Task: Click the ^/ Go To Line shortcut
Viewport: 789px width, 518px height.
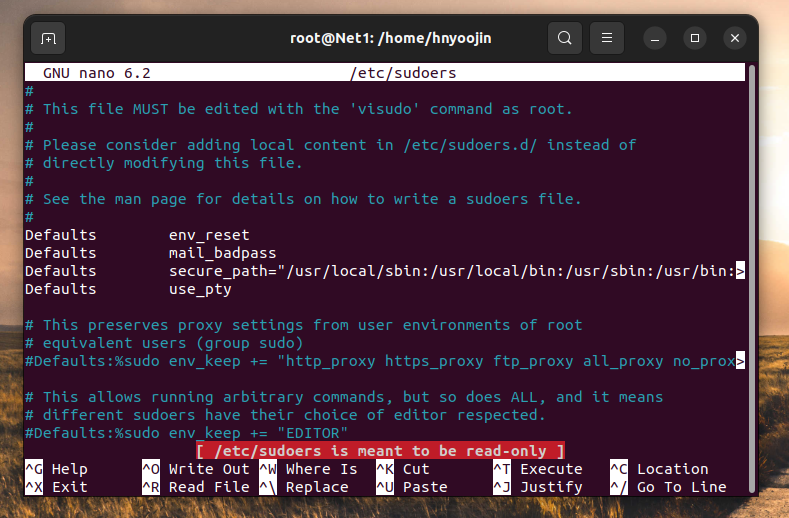Action: (668, 487)
